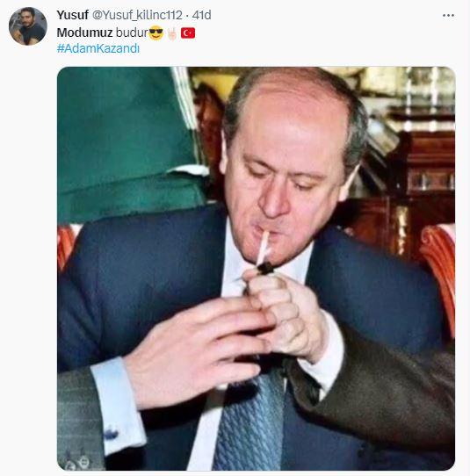Viewport: 470px width, 476px height.
Task: Open the attached photo in the tweet
Action: click(256, 269)
